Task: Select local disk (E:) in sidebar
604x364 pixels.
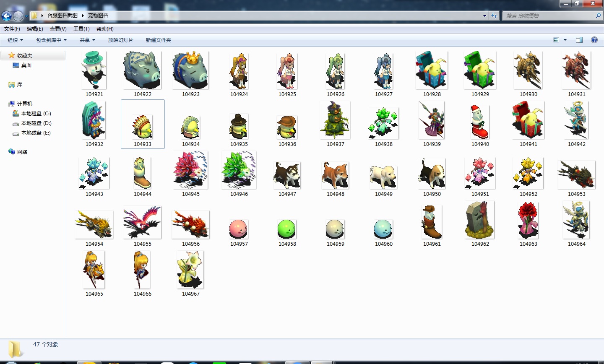Action: coord(36,133)
